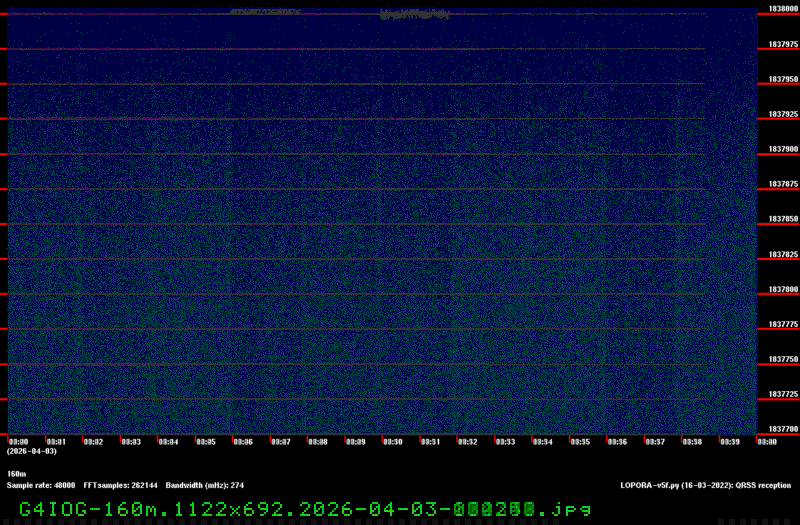Select the 1837925 frequency tick label
The image size is (800, 525).
click(783, 114)
